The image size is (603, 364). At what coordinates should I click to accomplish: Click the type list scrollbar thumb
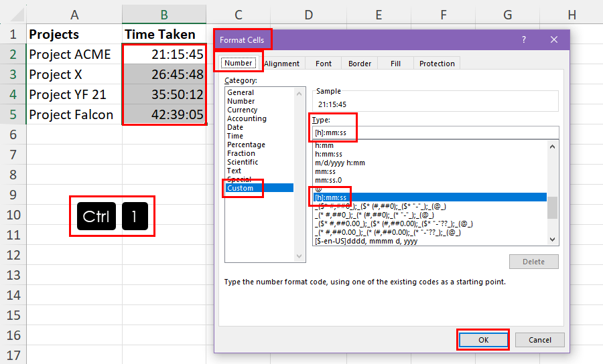click(x=553, y=207)
